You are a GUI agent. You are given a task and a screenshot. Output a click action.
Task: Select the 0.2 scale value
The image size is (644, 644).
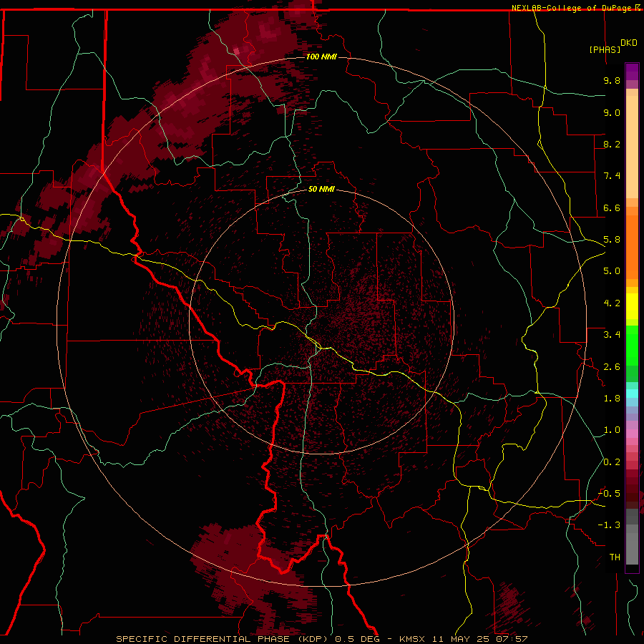pos(612,462)
